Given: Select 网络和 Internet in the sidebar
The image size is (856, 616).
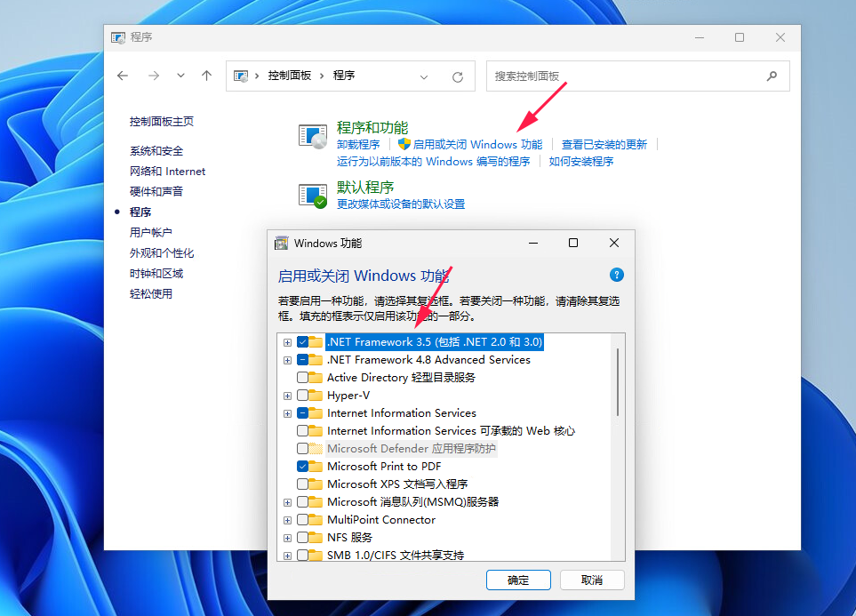Looking at the screenshot, I should 168,172.
